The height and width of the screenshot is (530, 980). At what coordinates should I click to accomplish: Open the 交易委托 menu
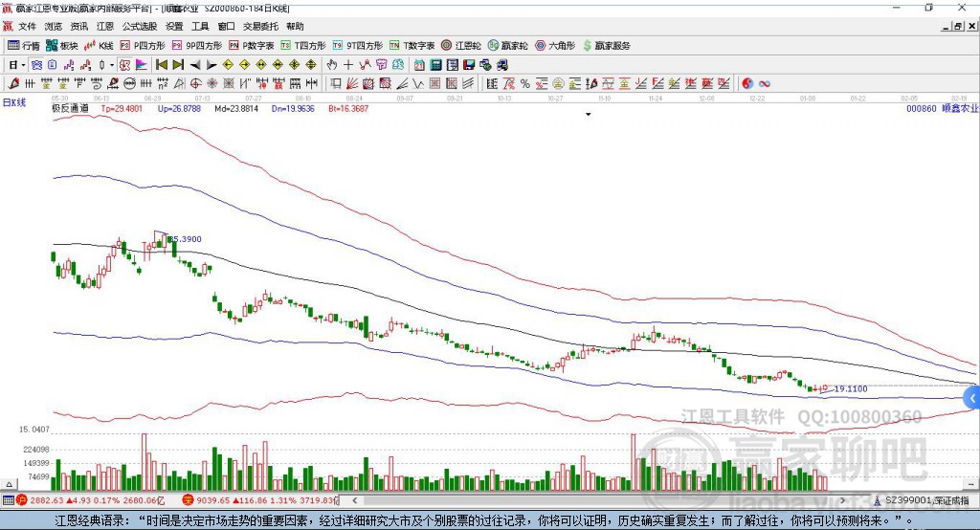pyautogui.click(x=260, y=26)
